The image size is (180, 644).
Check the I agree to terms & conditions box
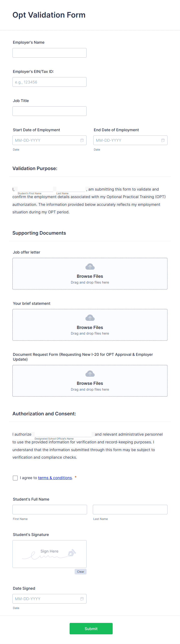click(15, 478)
